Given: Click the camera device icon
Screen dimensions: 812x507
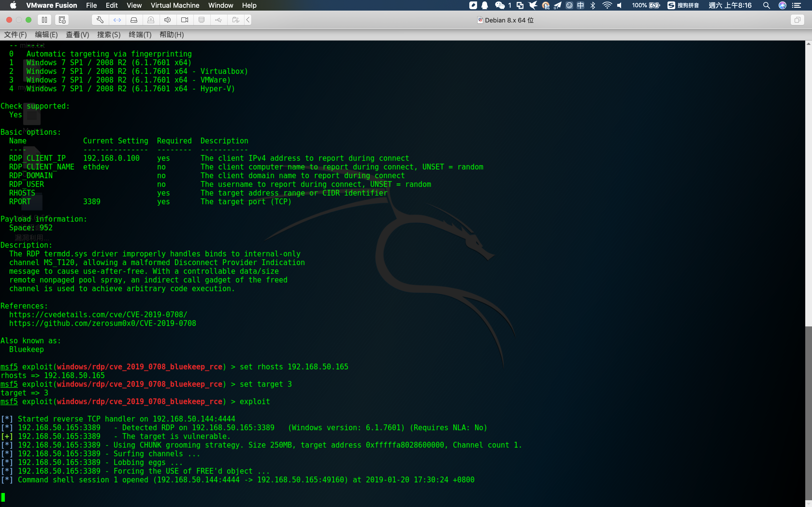Looking at the screenshot, I should pyautogui.click(x=185, y=20).
